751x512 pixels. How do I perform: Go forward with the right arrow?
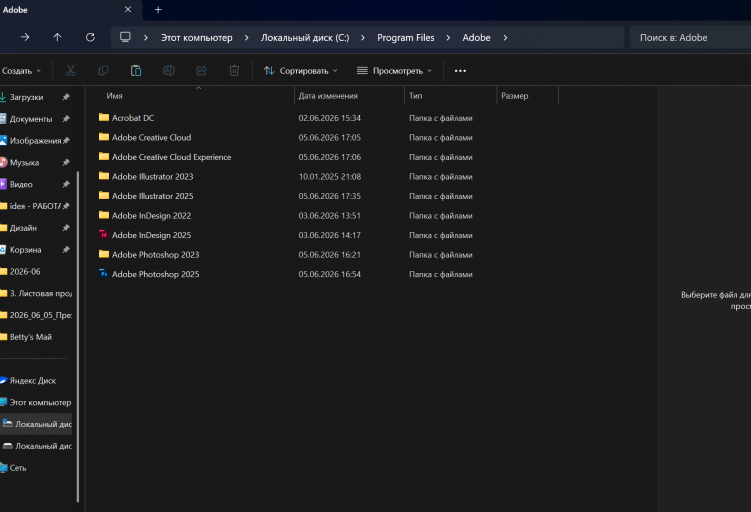point(25,37)
